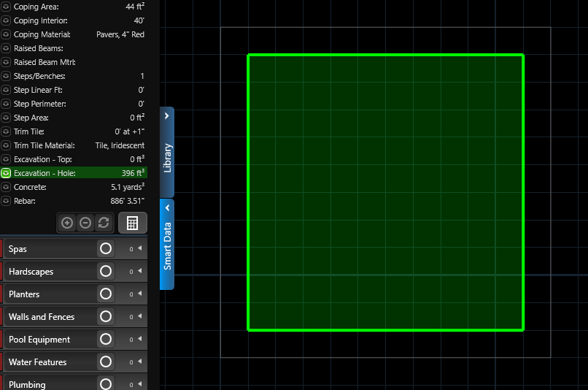Expand the Walls and Fences arrow
588x390 pixels.
tap(139, 317)
